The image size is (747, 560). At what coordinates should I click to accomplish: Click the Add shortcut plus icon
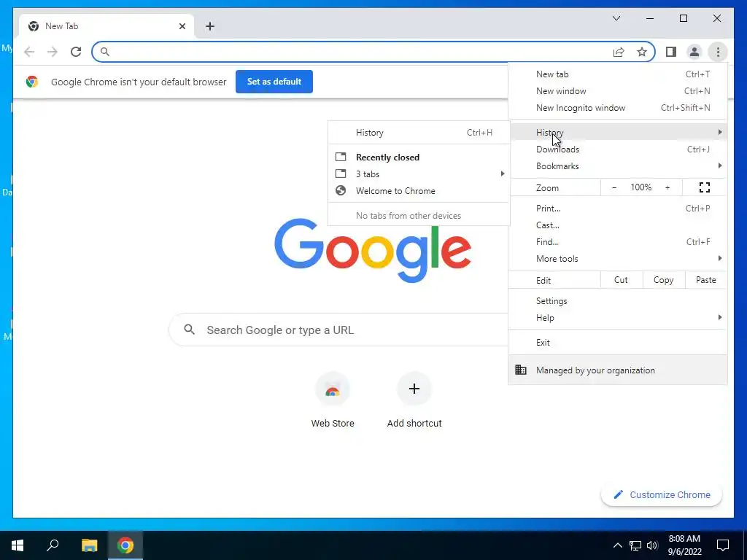click(414, 389)
